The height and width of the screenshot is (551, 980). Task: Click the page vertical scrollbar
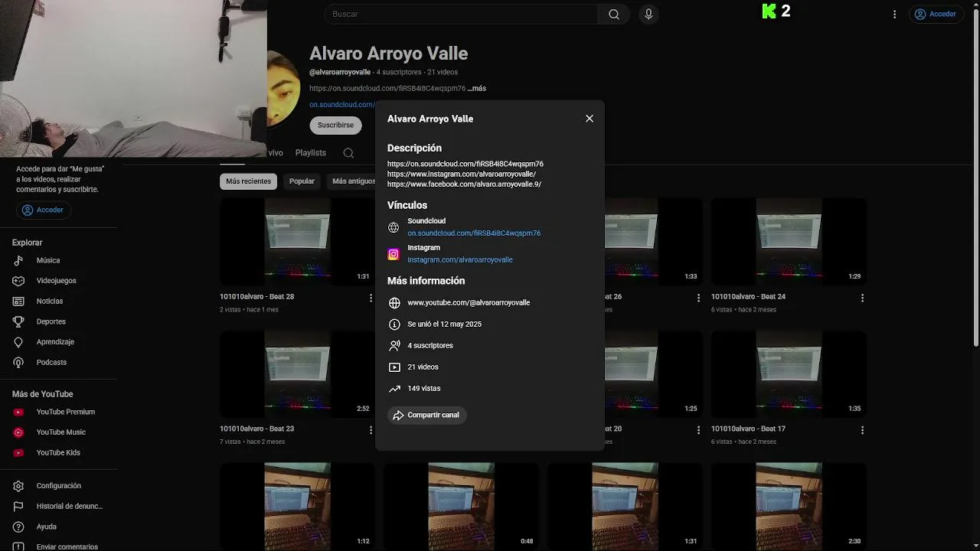click(975, 176)
